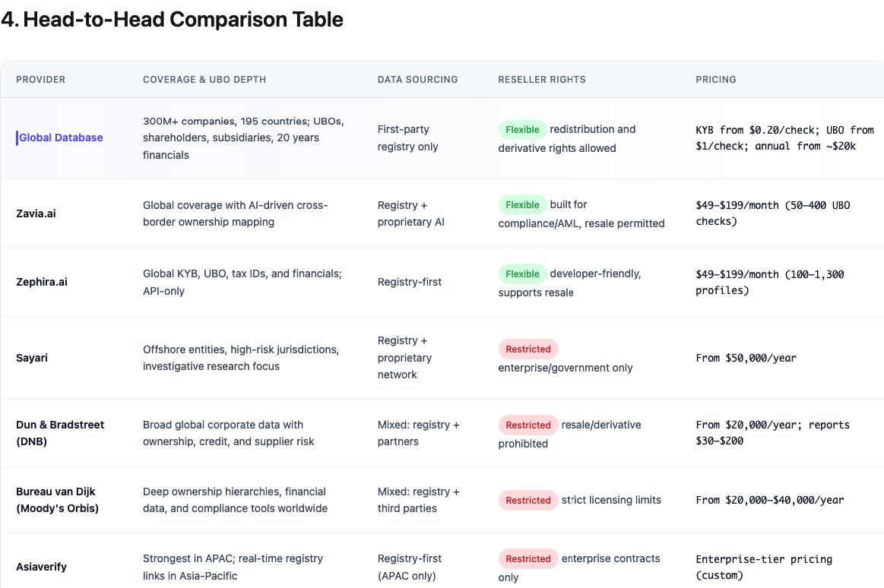Click the Restricted badge in Bureau van Dijk row
884x588 pixels.
(x=528, y=501)
